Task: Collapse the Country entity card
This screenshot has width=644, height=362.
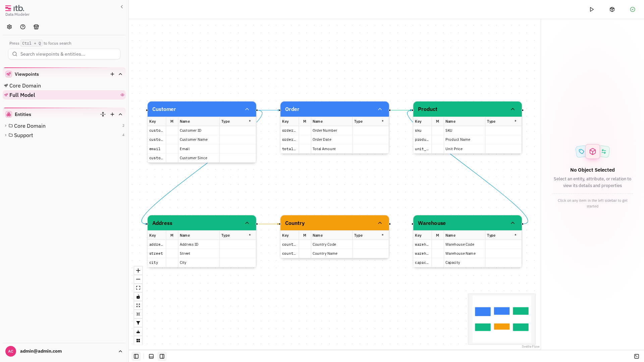Action: click(380, 223)
